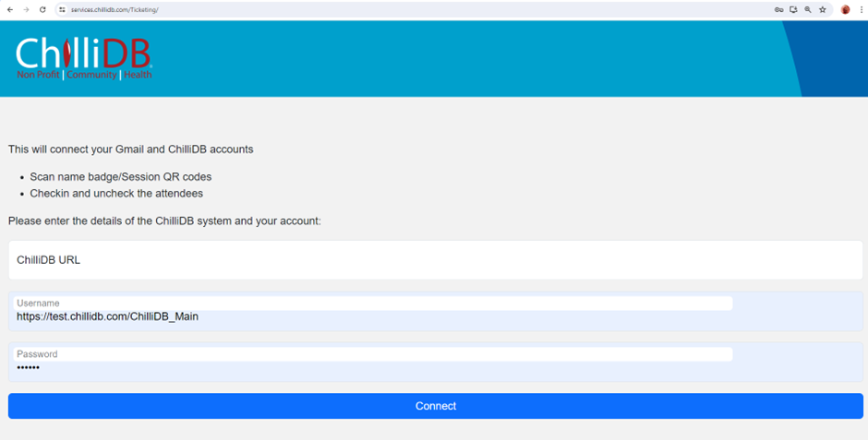Click the Username input field
Image resolution: width=868 pixels, height=440 pixels.
[436, 311]
